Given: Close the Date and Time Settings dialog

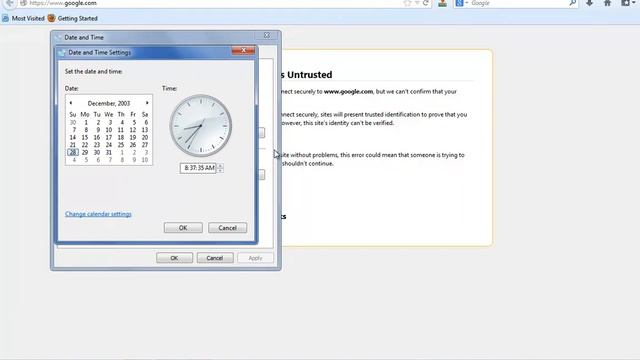Looking at the screenshot, I should [243, 50].
